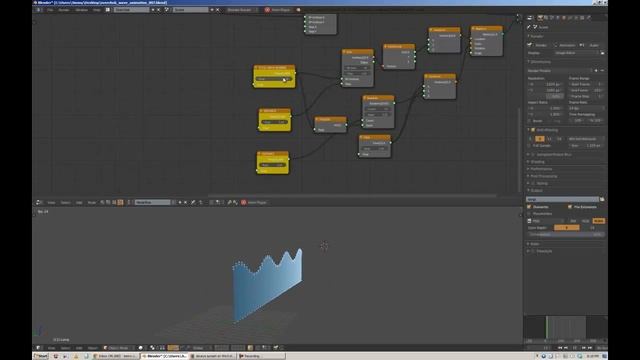Select anti-aliasing sample count 8
This screenshot has height=360, width=640.
pos(540,139)
